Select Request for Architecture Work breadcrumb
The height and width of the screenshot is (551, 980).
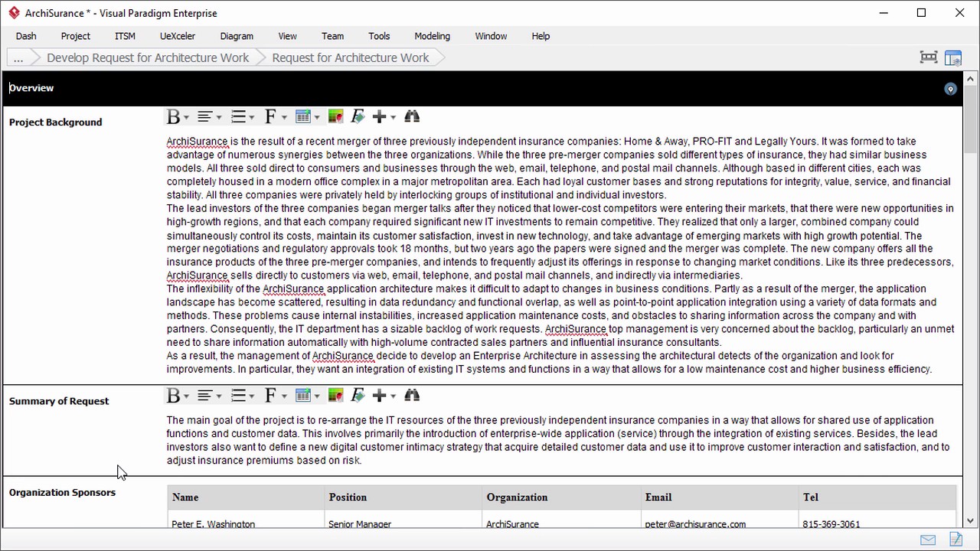tap(351, 57)
